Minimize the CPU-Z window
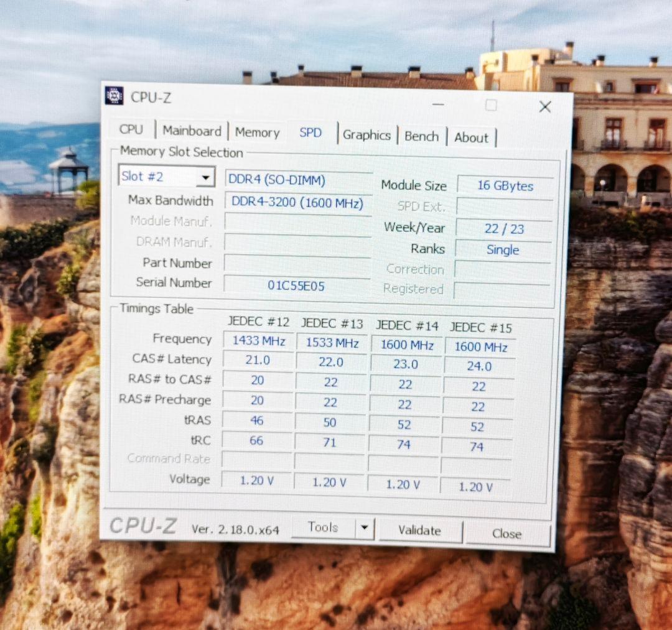This screenshot has width=672, height=630. coord(438,104)
